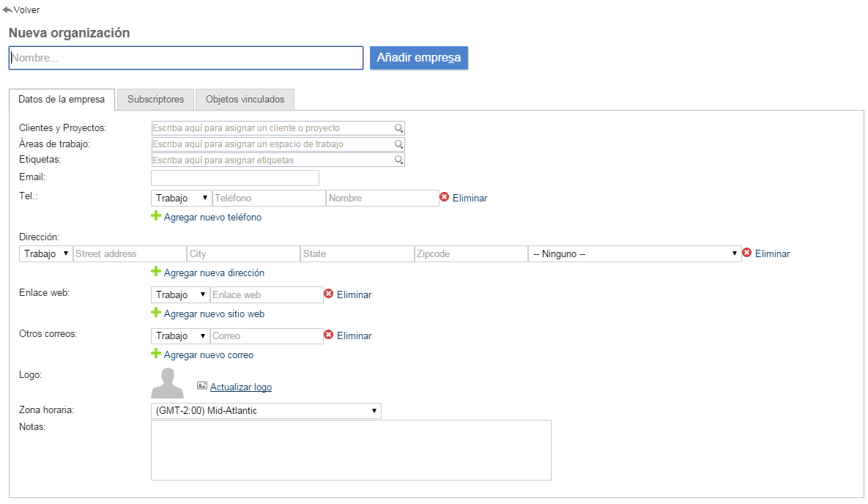
Task: Click the green plus icon for new website
Action: point(155,313)
